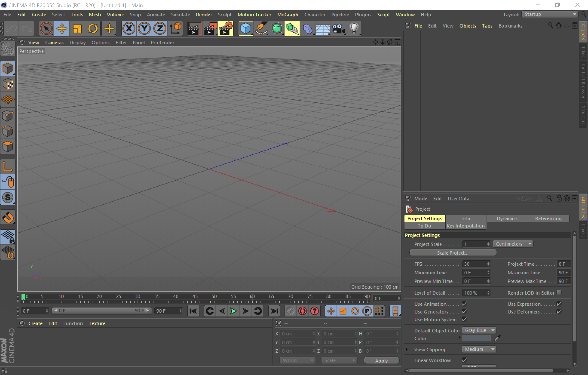This screenshot has width=588, height=375.
Task: Open the Referencing tab
Action: coord(548,218)
